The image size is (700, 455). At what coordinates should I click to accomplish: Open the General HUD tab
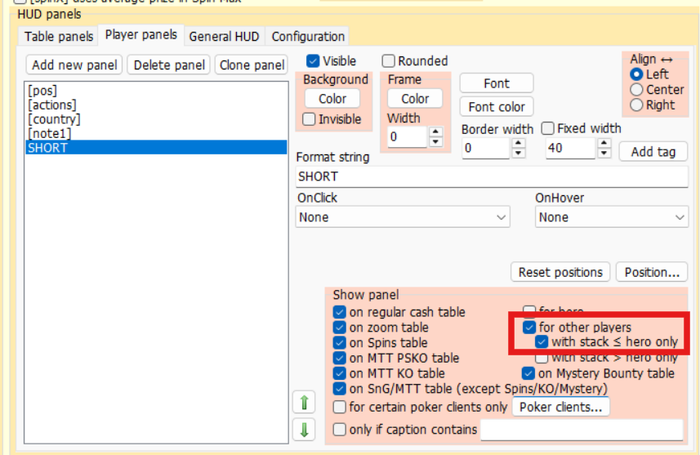click(226, 37)
